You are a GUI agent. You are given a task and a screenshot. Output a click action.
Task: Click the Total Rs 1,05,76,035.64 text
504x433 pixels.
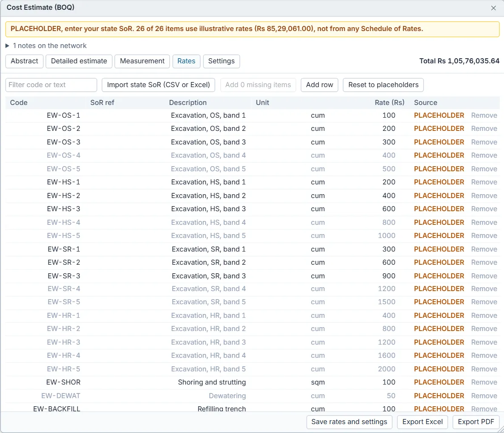point(459,61)
